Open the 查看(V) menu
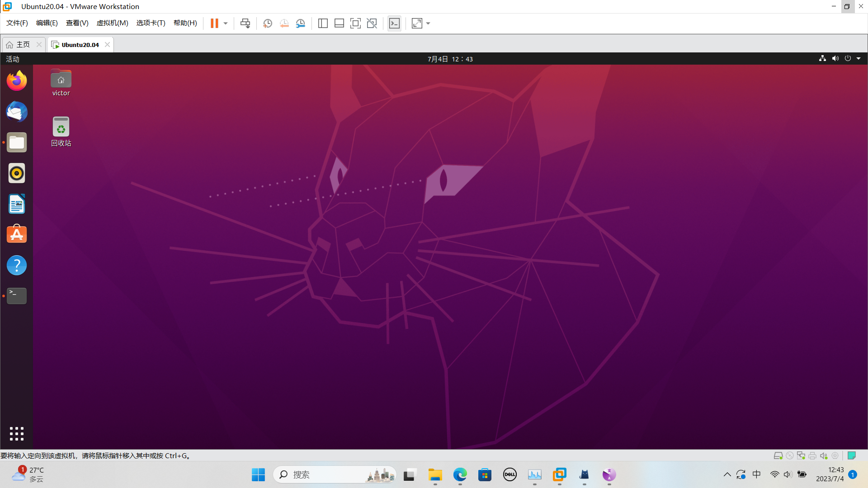Viewport: 868px width, 488px height. point(77,23)
